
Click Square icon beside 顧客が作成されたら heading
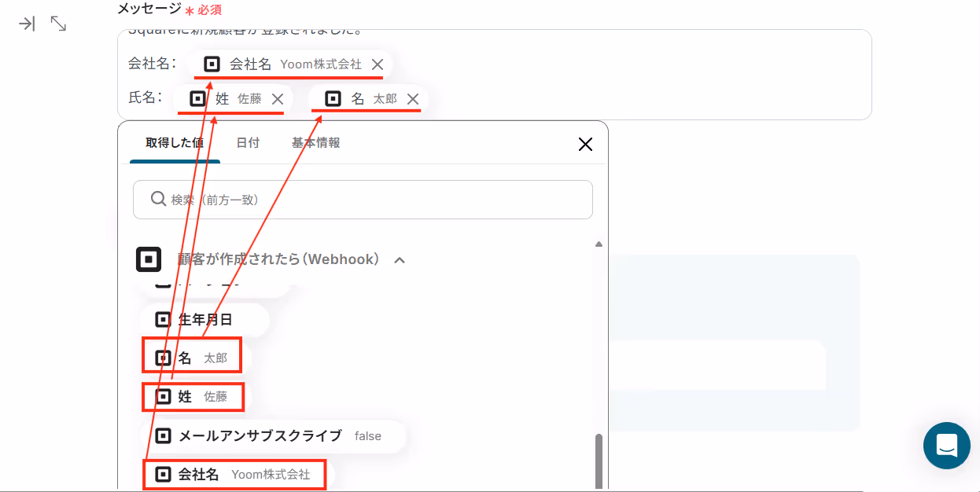tap(149, 259)
